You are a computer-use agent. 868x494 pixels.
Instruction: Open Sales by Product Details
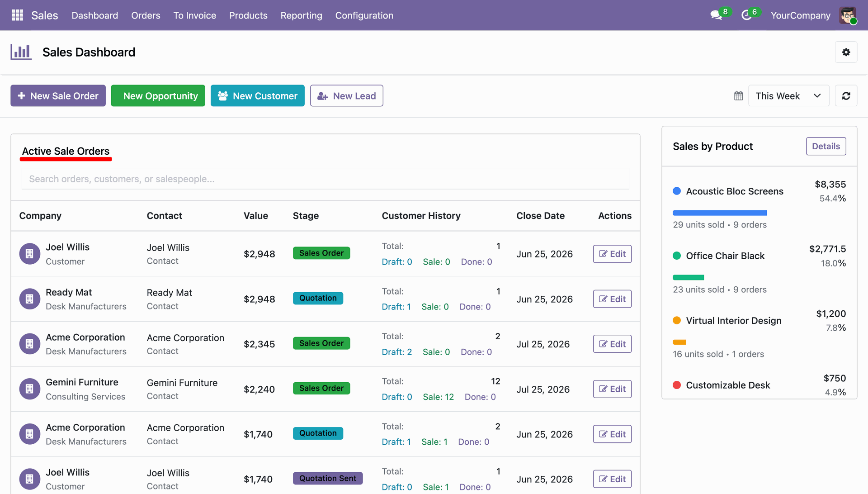click(826, 146)
